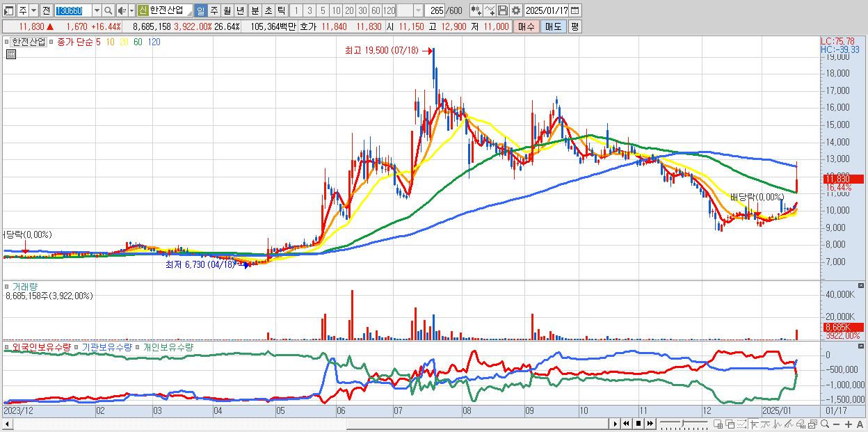Expand the stock code history dropdown
Image resolution: width=868 pixels, height=432 pixels.
(97, 10)
